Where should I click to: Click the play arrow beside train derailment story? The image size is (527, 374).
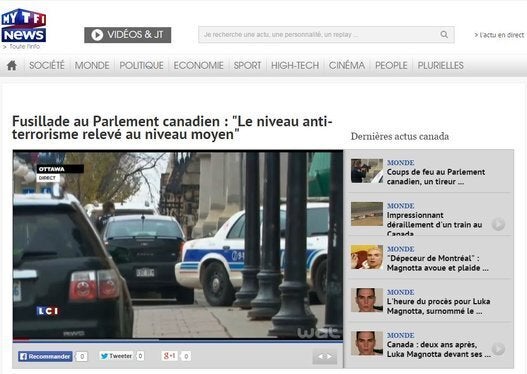pos(498,224)
